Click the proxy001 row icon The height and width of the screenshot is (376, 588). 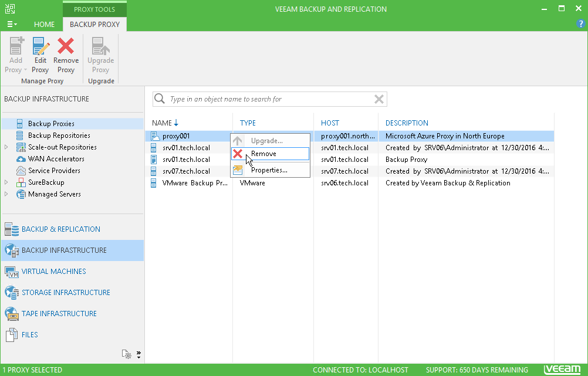155,136
